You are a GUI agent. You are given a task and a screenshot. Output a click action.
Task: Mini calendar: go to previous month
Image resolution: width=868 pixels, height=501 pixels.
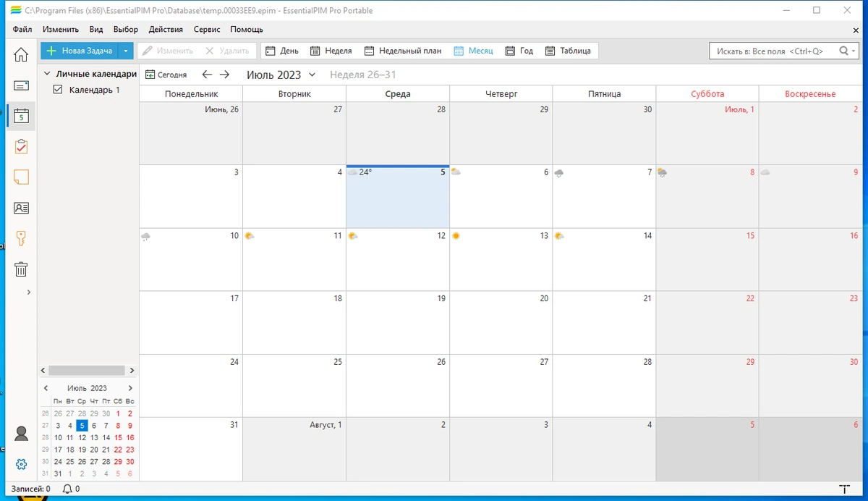pyautogui.click(x=46, y=388)
